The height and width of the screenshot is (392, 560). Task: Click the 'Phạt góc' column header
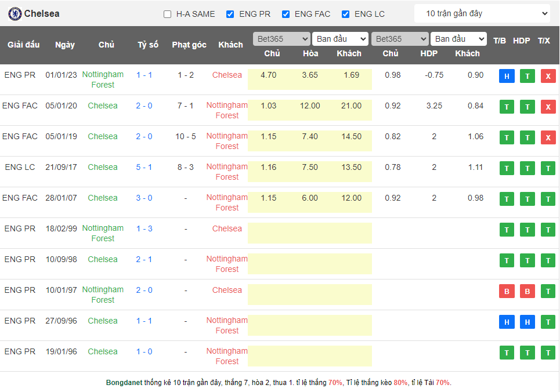point(189,45)
